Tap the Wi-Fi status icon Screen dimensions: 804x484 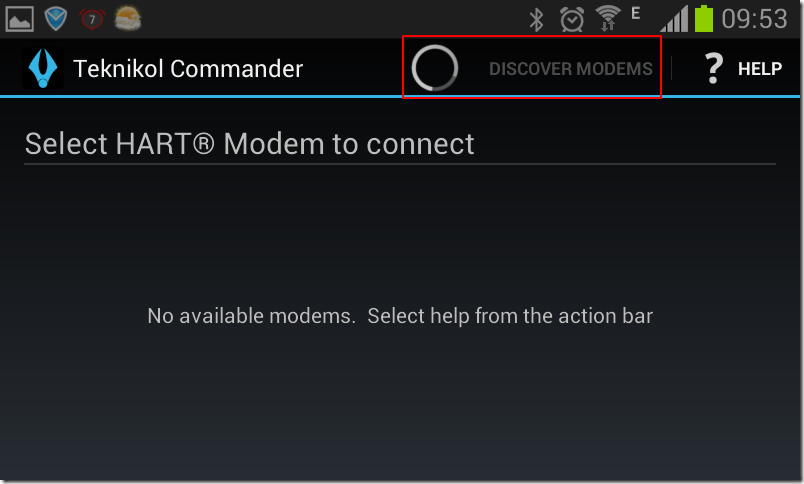608,18
